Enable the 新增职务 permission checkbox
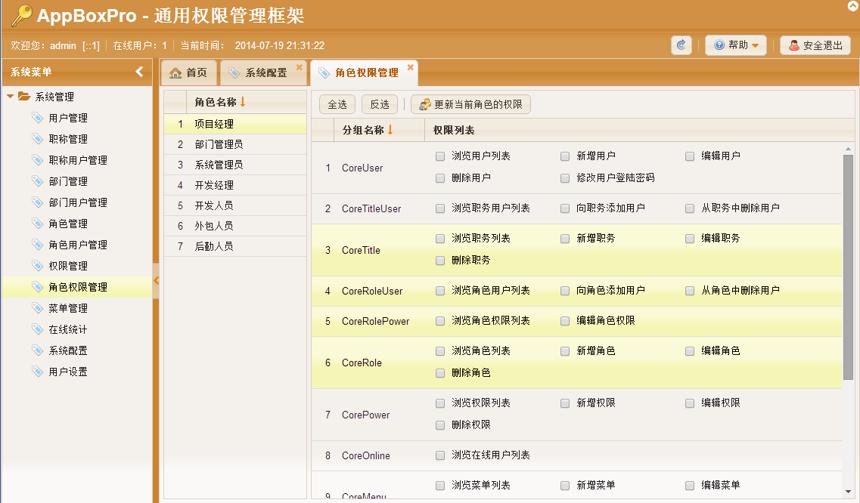The width and height of the screenshot is (860, 503). click(565, 239)
